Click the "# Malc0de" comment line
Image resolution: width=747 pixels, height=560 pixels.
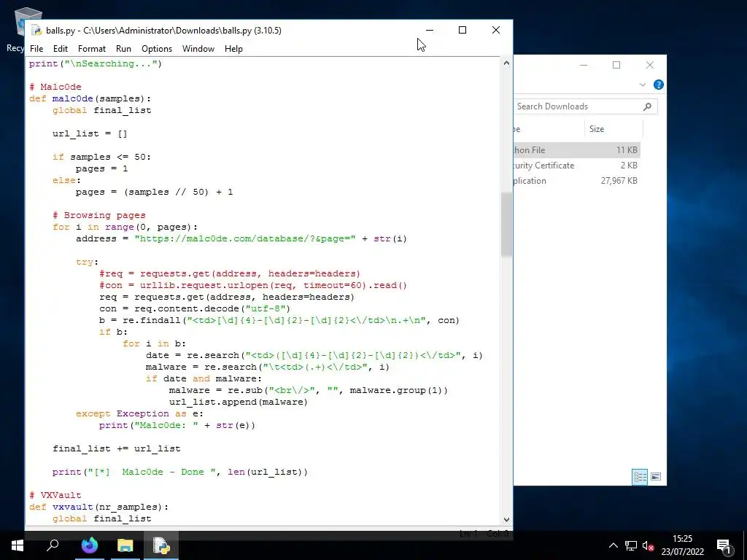[x=55, y=87]
